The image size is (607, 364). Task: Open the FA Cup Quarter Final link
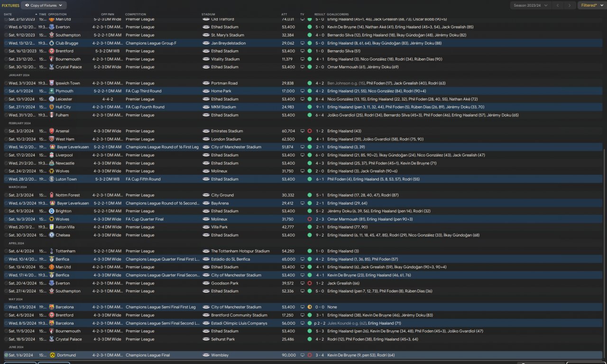point(145,219)
